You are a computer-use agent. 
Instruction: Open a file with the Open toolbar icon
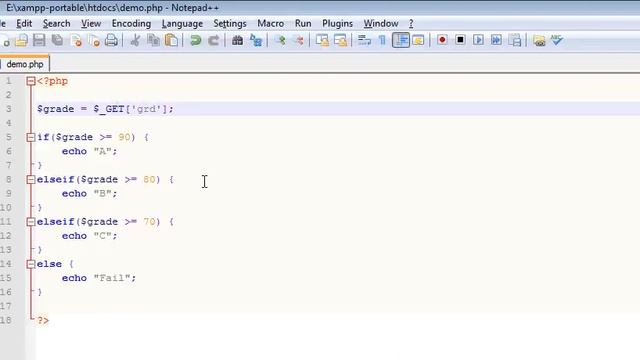point(21,40)
